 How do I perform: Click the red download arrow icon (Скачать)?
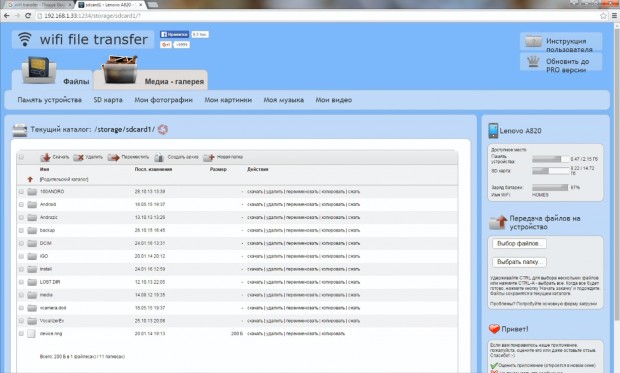pos(45,157)
